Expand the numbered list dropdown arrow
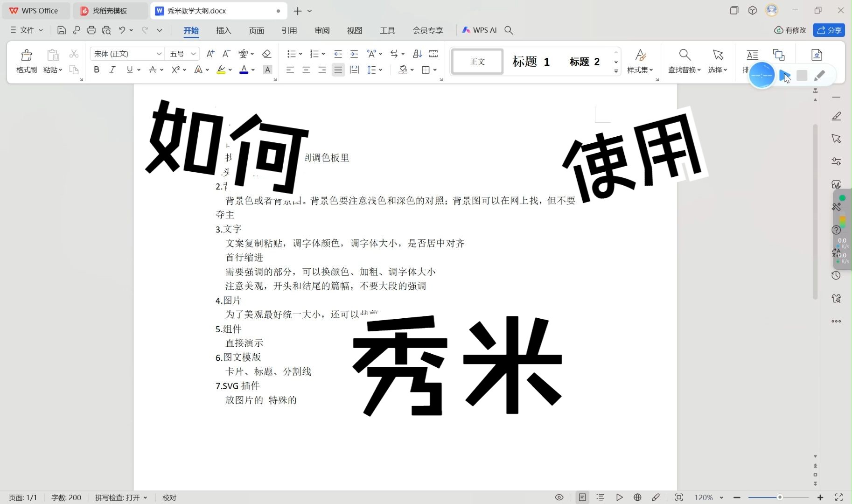 [323, 54]
